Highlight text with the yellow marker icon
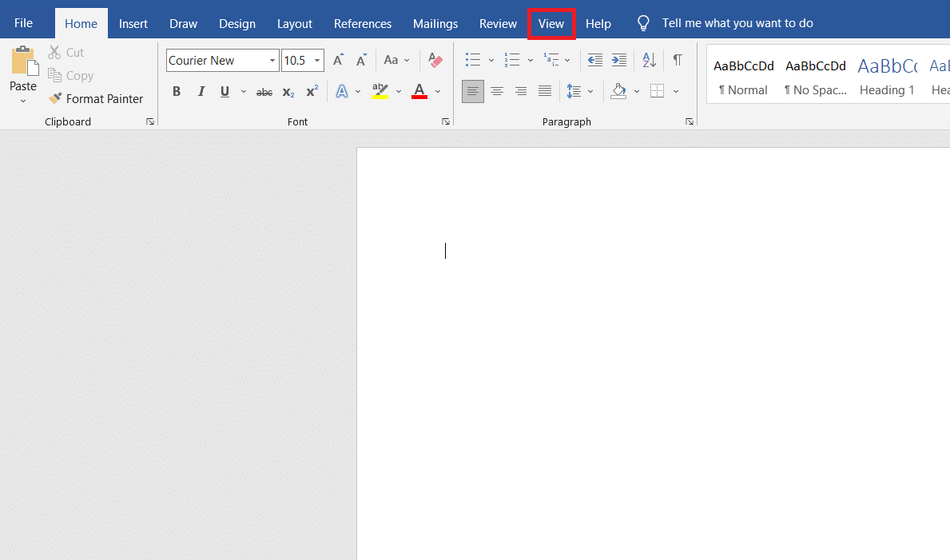Viewport: 950px width, 560px height. pyautogui.click(x=380, y=92)
